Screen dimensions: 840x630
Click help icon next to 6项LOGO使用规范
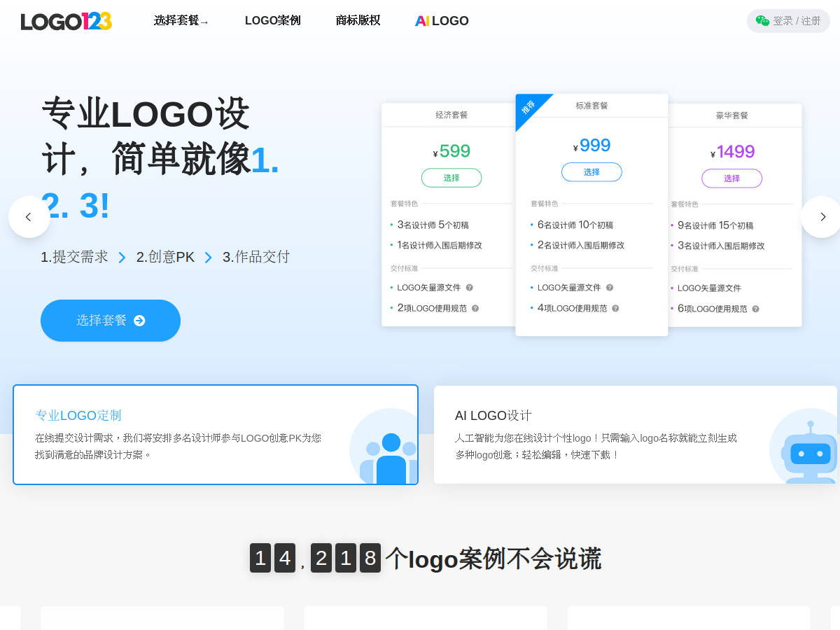click(755, 309)
